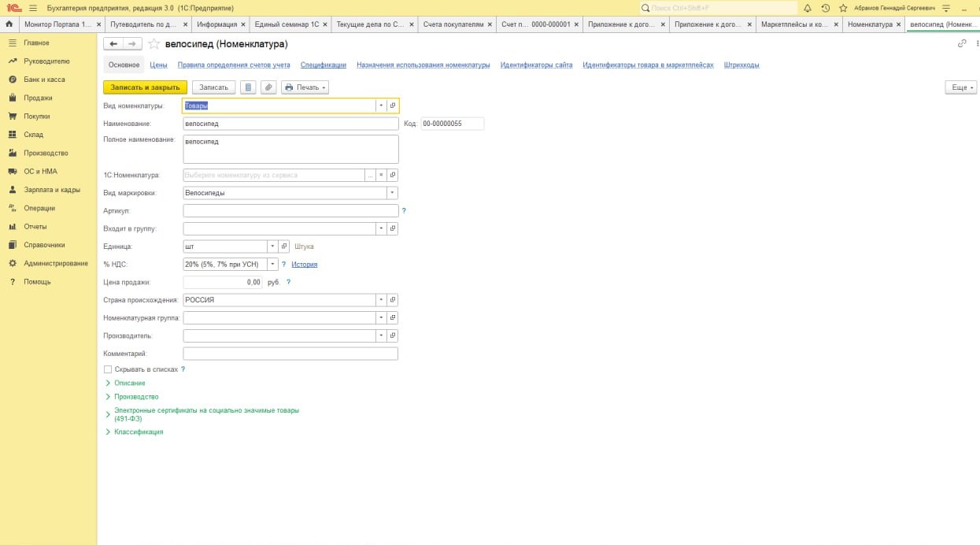
Task: Open the Вид маркировки dropdown
Action: pos(392,193)
